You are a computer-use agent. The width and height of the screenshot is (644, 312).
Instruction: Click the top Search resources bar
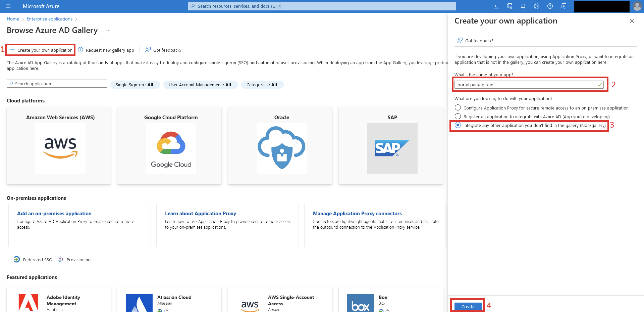pos(322,6)
